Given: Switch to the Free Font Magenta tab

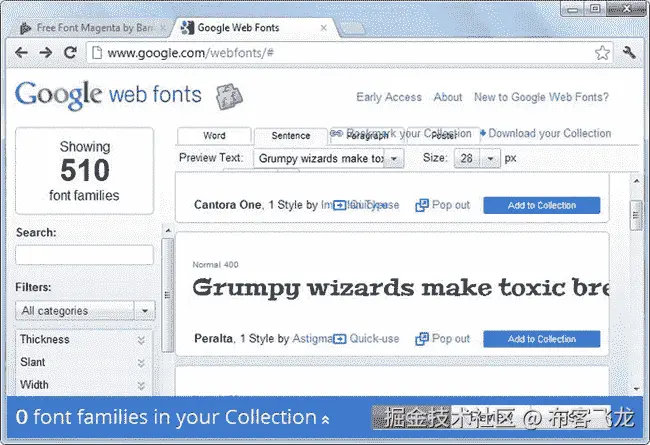Looking at the screenshot, I should pos(93,28).
